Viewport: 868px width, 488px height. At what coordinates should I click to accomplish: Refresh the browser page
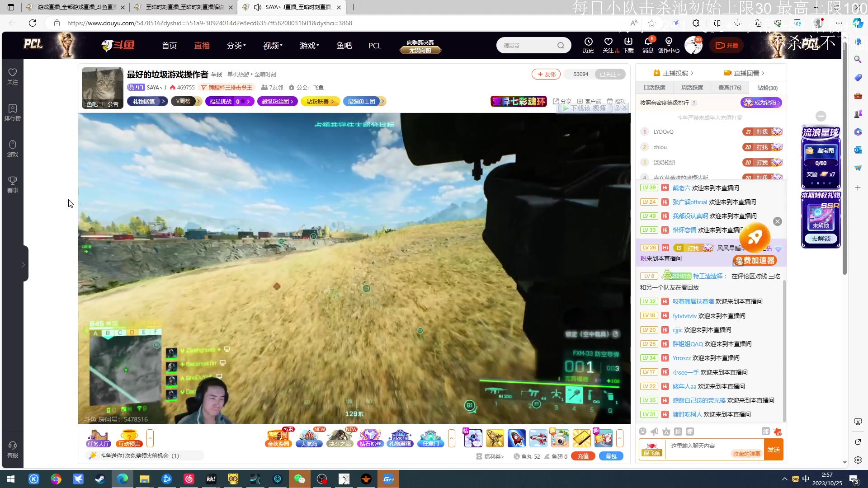(33, 23)
